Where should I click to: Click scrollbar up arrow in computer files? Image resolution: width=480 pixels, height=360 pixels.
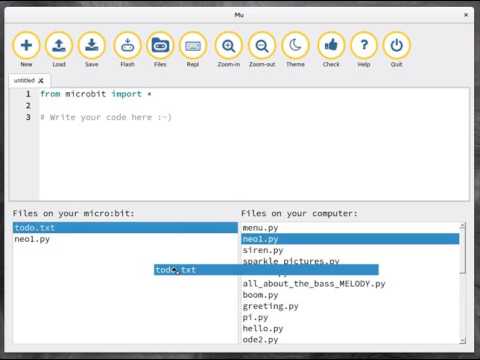462,226
